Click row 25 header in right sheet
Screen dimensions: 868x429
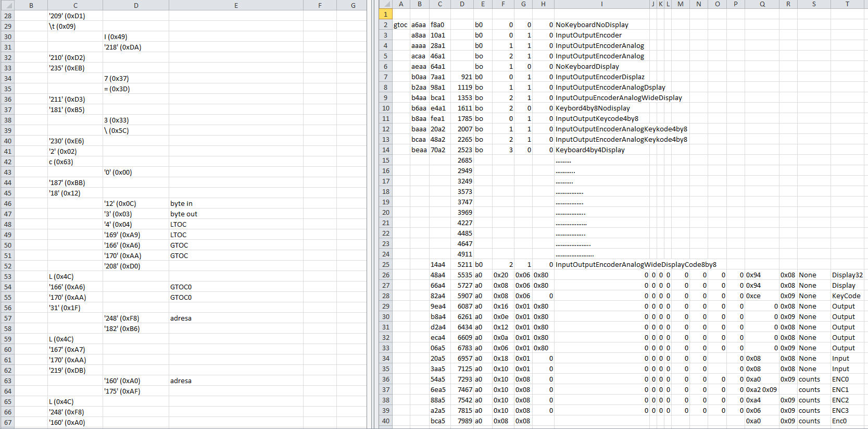[385, 265]
